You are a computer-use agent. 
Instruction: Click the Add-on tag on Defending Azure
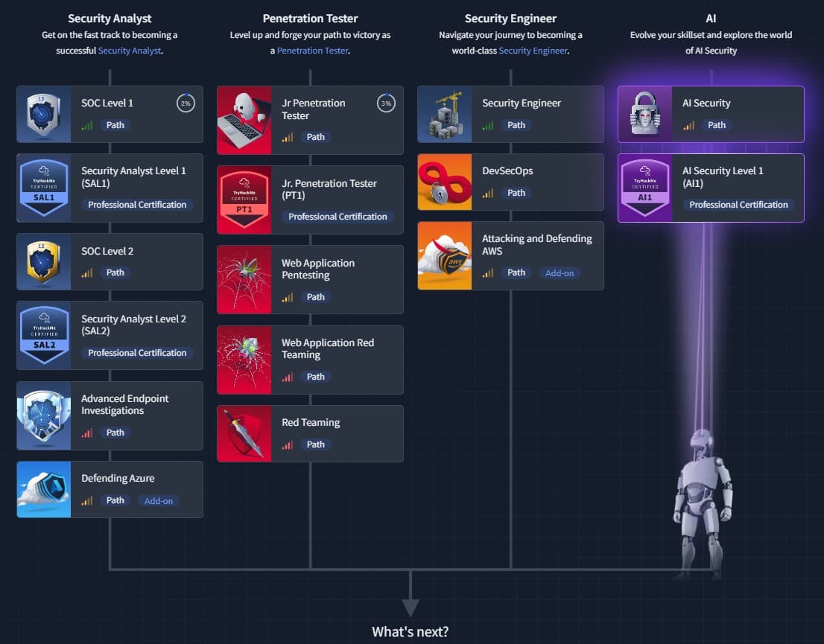[x=159, y=501]
